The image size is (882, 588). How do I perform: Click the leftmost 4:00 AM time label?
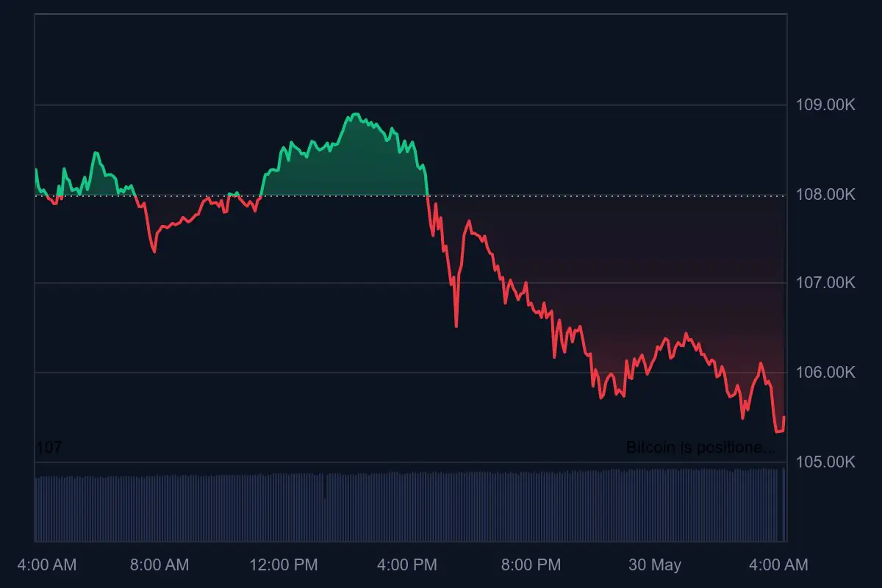pyautogui.click(x=46, y=564)
